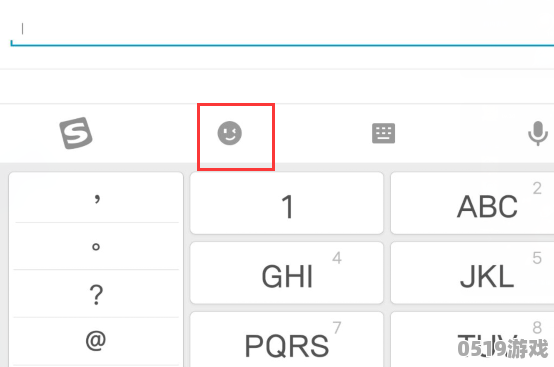
Task: Tap the key labeled 8
Action: coord(472,339)
